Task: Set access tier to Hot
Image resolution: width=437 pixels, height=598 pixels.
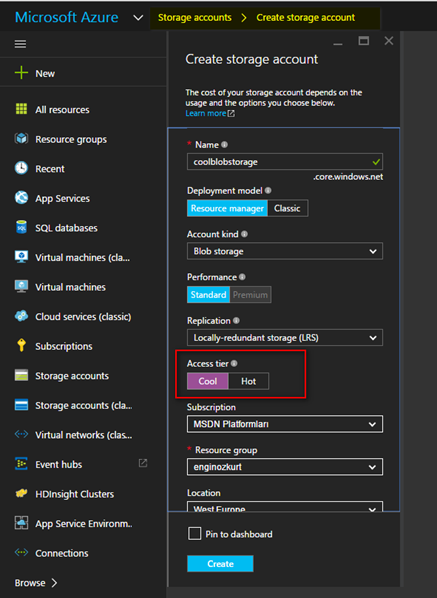Action: pos(249,381)
